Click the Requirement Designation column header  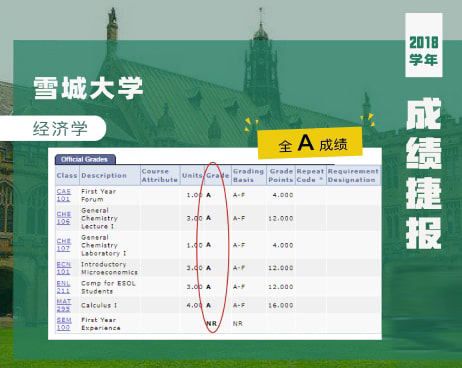coord(353,175)
